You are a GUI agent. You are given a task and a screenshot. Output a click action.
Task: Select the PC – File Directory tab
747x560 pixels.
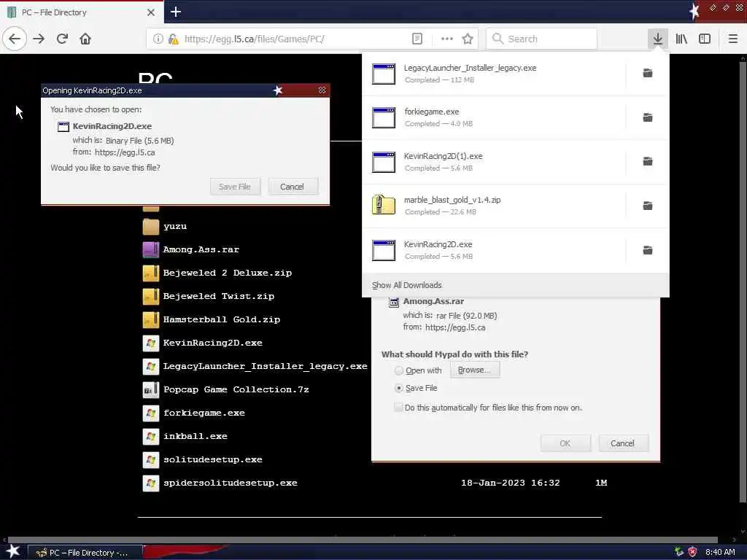(81, 12)
